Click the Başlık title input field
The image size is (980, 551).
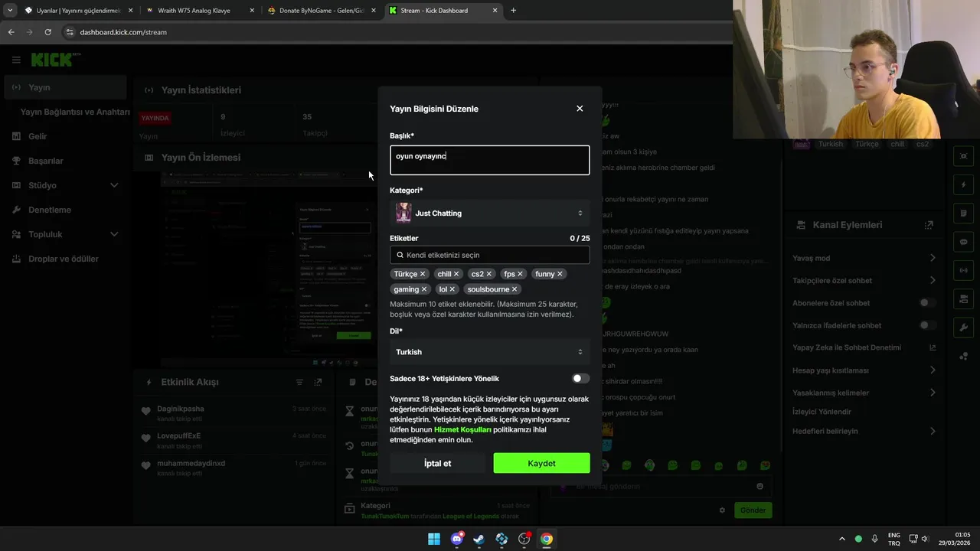click(x=490, y=160)
